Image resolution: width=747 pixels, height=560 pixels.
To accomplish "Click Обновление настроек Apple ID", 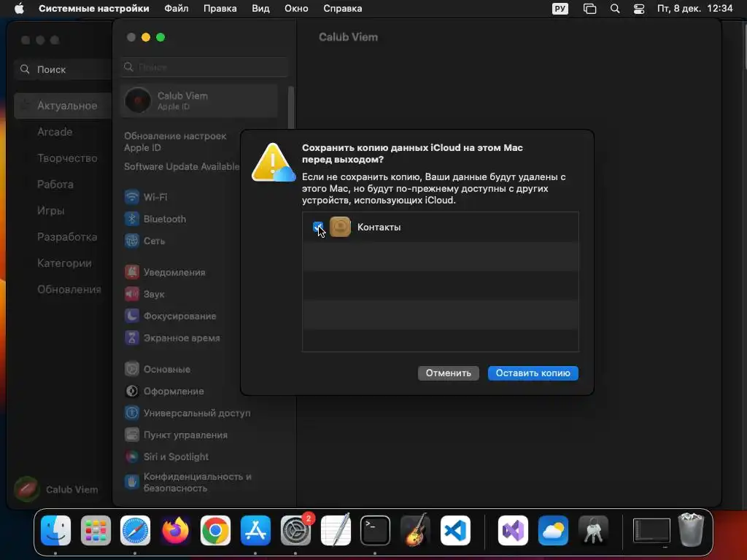I will tap(175, 142).
